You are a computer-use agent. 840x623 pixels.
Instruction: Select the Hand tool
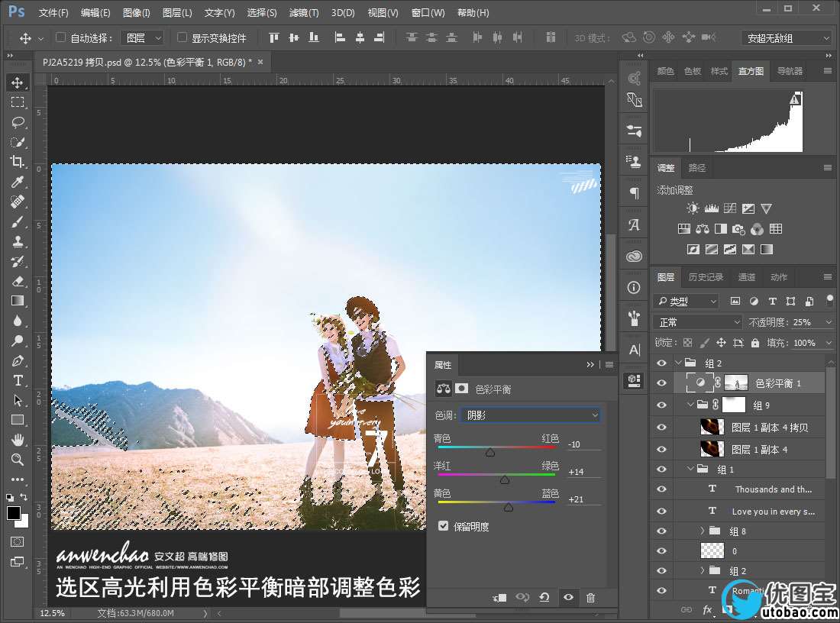tap(17, 440)
